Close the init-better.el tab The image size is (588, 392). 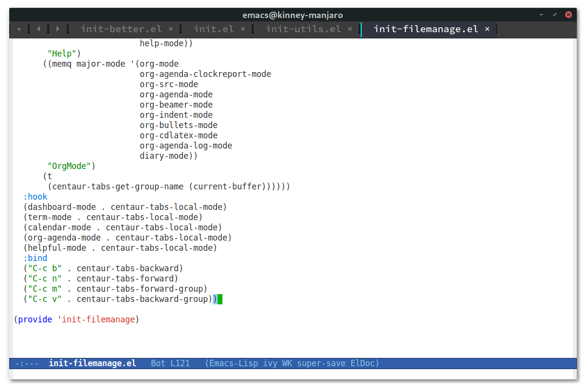pos(171,29)
